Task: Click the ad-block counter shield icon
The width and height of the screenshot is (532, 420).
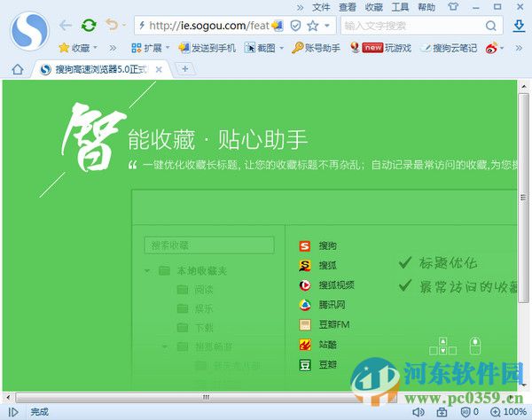Action: point(470,412)
